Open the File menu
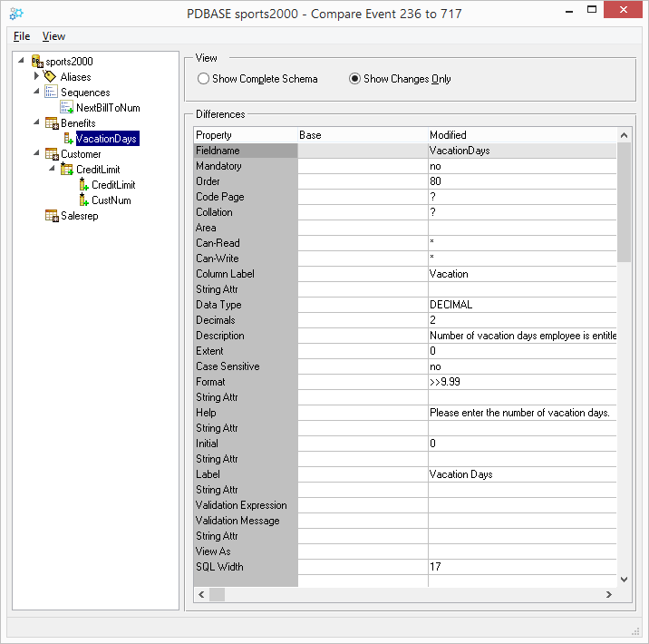Viewport: 649px width, 644px height. click(x=22, y=36)
